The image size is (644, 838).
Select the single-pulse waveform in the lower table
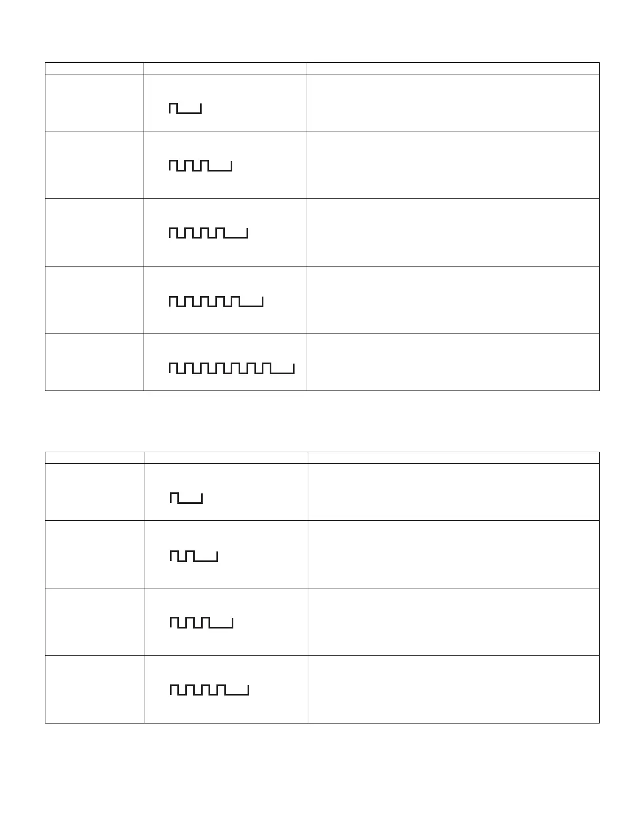186,498
